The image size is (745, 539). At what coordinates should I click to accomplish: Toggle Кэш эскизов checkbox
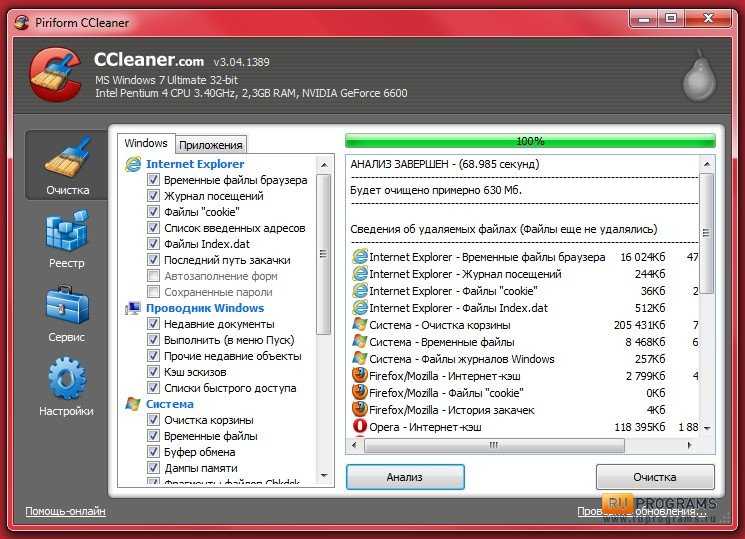pyautogui.click(x=153, y=372)
